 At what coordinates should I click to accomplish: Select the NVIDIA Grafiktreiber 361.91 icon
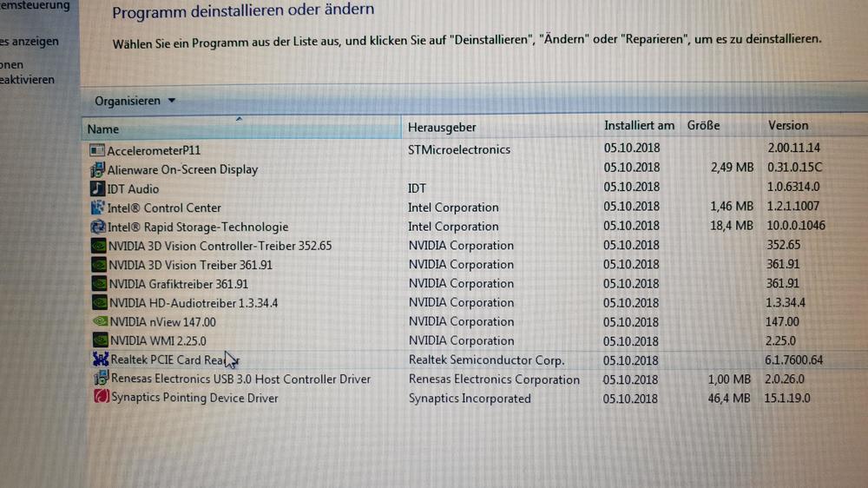coord(99,284)
